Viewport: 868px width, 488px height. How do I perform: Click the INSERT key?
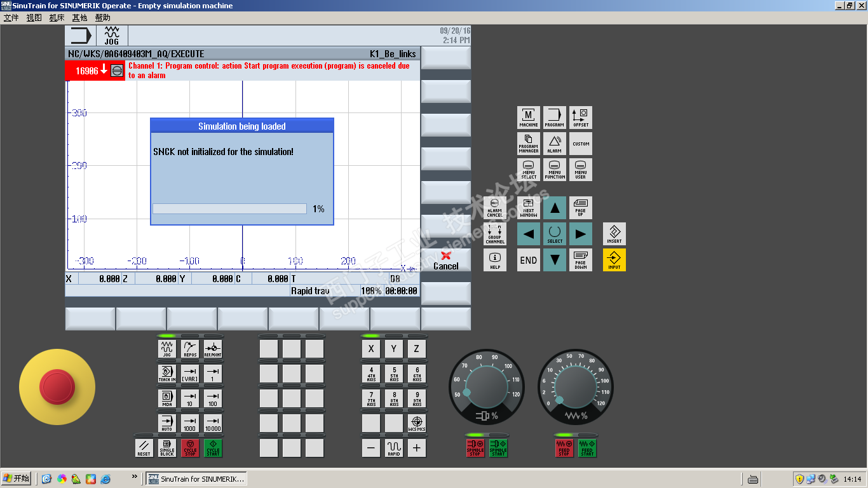(614, 234)
